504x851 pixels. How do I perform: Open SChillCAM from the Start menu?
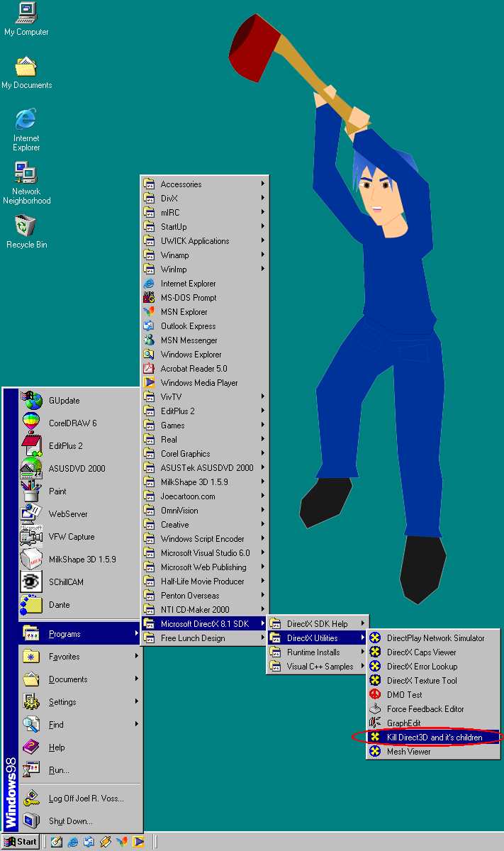80,582
